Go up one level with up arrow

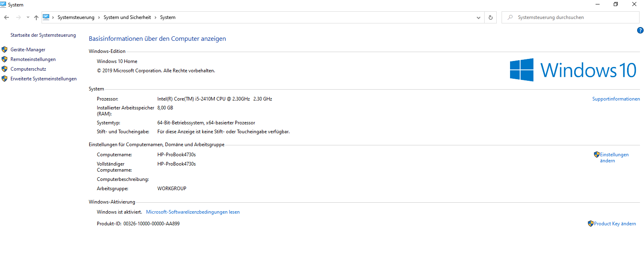(x=36, y=17)
